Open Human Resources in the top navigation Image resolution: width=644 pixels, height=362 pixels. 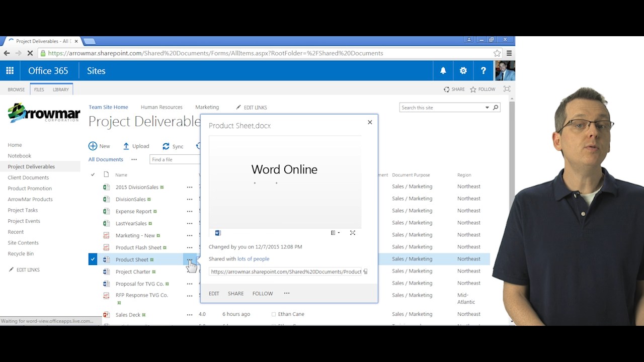coord(162,107)
